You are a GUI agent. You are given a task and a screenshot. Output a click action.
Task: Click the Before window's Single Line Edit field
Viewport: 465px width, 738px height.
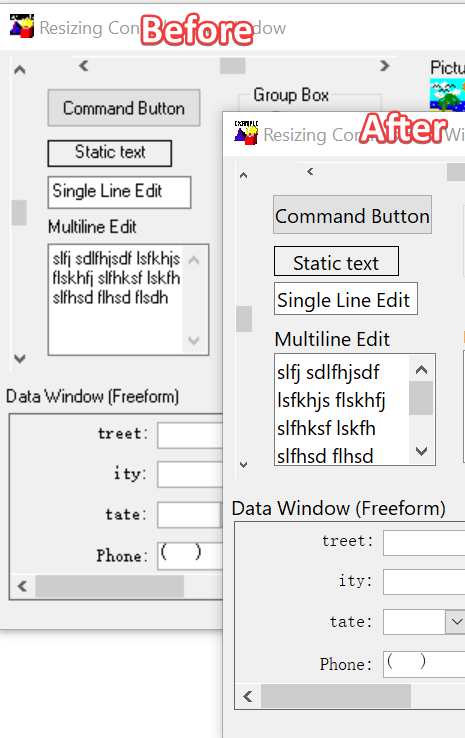pyautogui.click(x=120, y=192)
